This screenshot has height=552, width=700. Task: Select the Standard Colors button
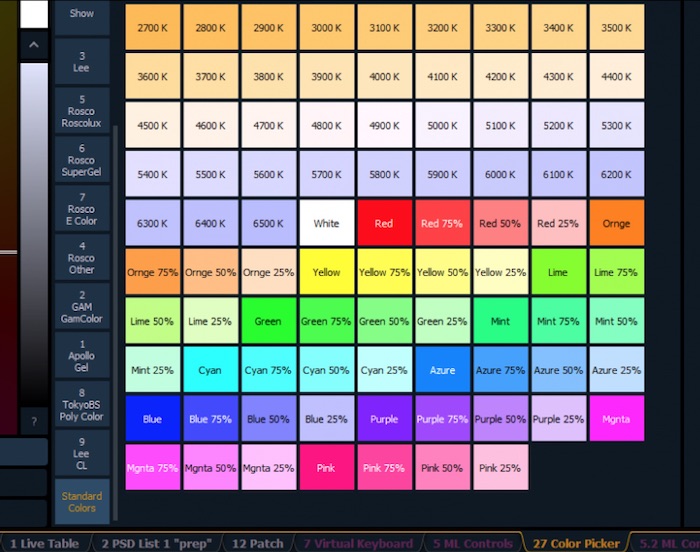coord(82,502)
